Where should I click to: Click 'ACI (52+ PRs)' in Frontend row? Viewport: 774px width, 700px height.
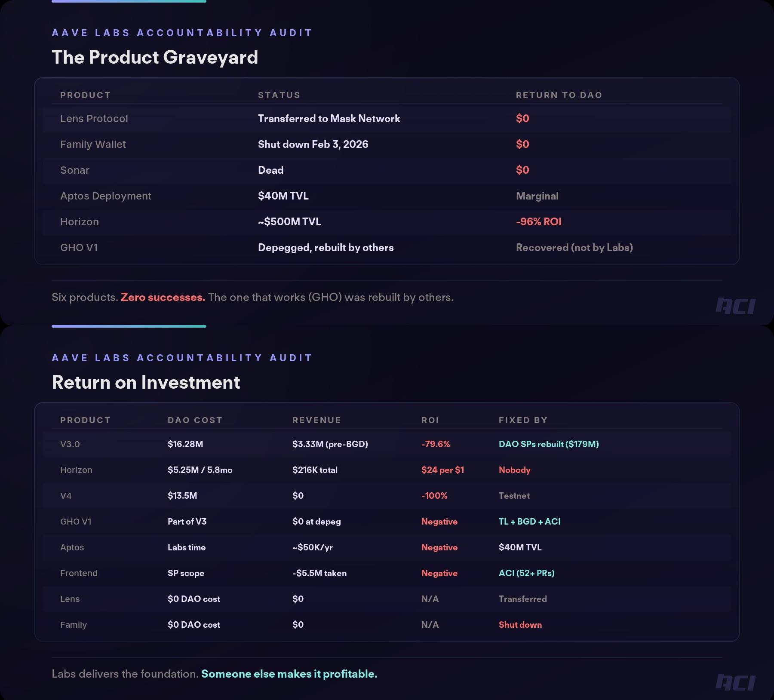[526, 573]
